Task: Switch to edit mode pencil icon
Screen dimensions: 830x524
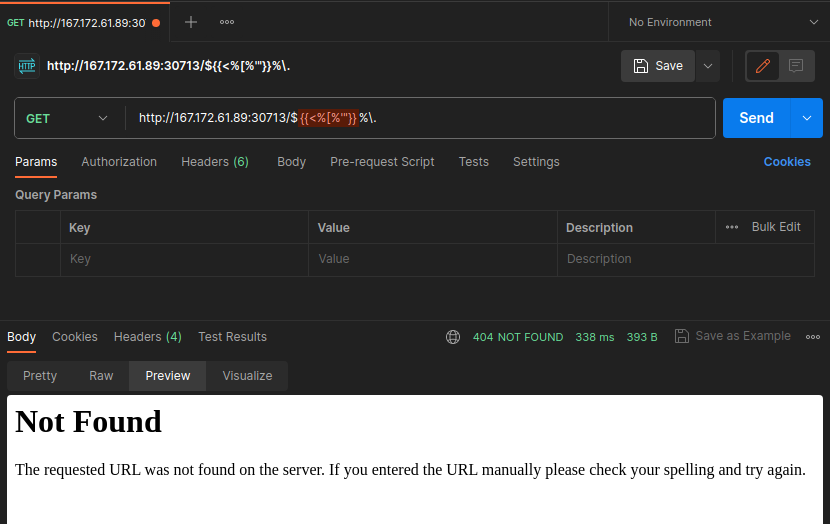Action: 763,66
